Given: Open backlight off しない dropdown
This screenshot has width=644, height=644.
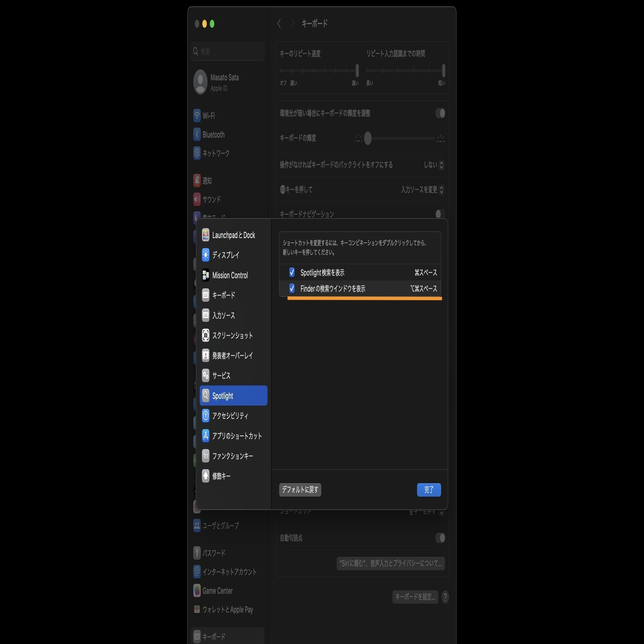Looking at the screenshot, I should click(434, 165).
